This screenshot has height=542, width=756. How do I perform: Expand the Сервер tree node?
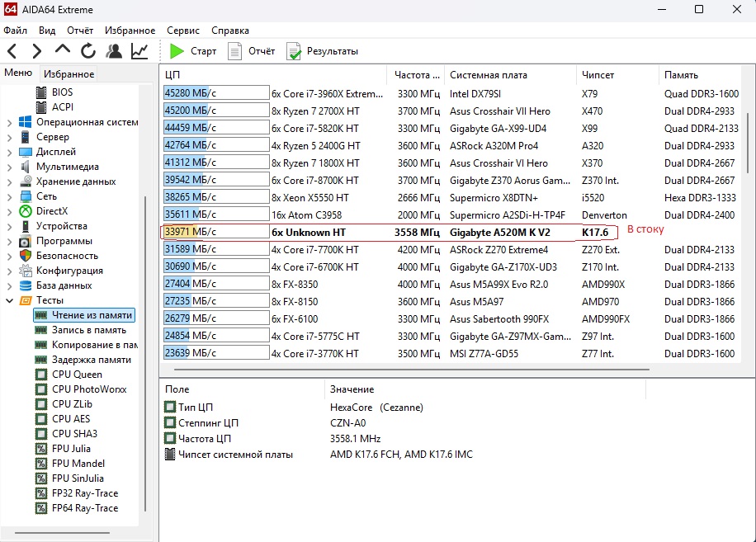point(10,137)
